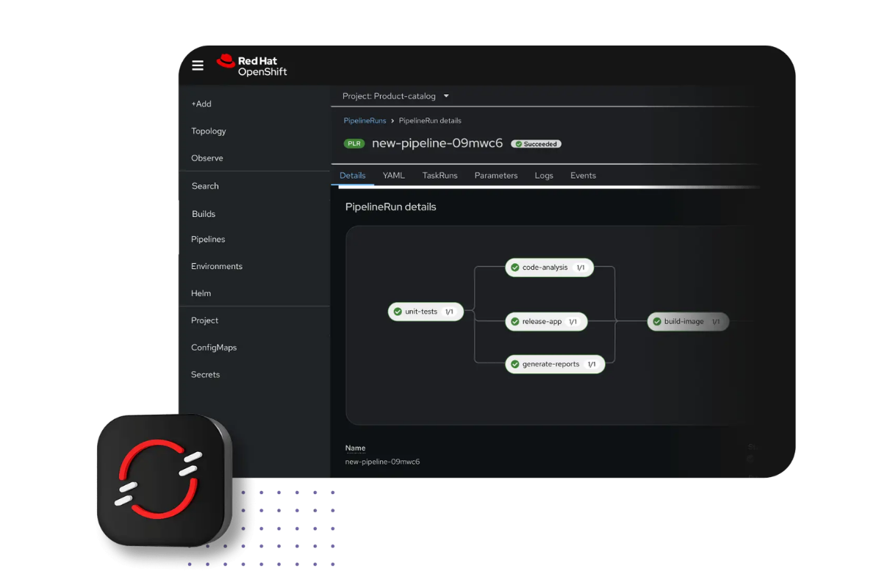The height and width of the screenshot is (588, 882).
Task: Navigate back via the PipelineRuns breadcrumb
Action: (365, 121)
